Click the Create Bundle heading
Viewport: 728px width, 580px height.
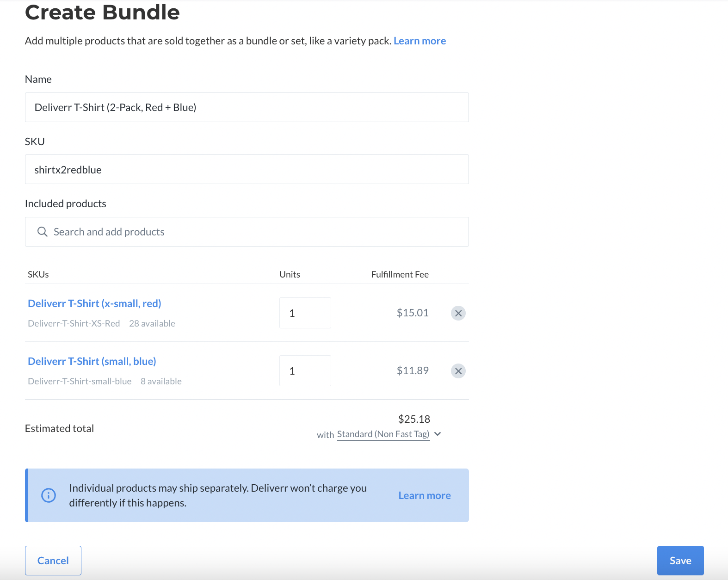[x=102, y=12]
